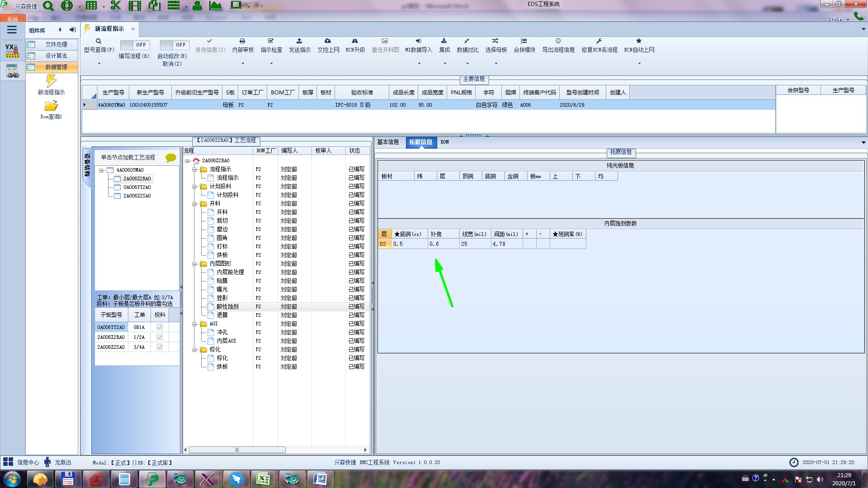Image resolution: width=868 pixels, height=488 pixels.
Task: Select 0A006YY2A0 in structure tree
Action: [137, 187]
